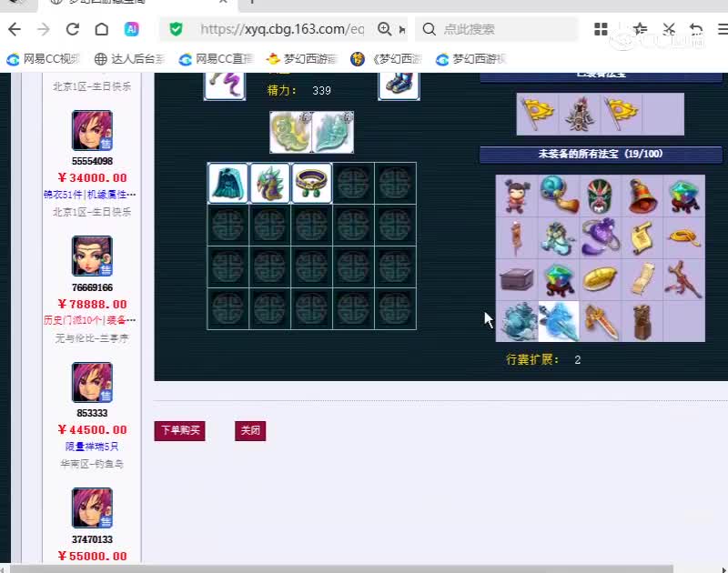Click the browser forward arrow
Image resolution: width=728 pixels, height=573 pixels.
coord(43,29)
